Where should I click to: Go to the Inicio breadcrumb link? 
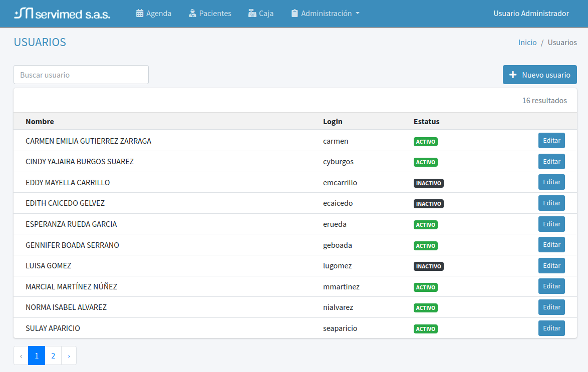(527, 43)
